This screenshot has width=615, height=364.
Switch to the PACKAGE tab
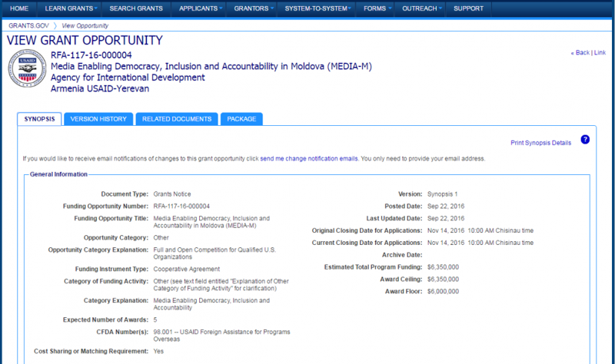pyautogui.click(x=241, y=119)
